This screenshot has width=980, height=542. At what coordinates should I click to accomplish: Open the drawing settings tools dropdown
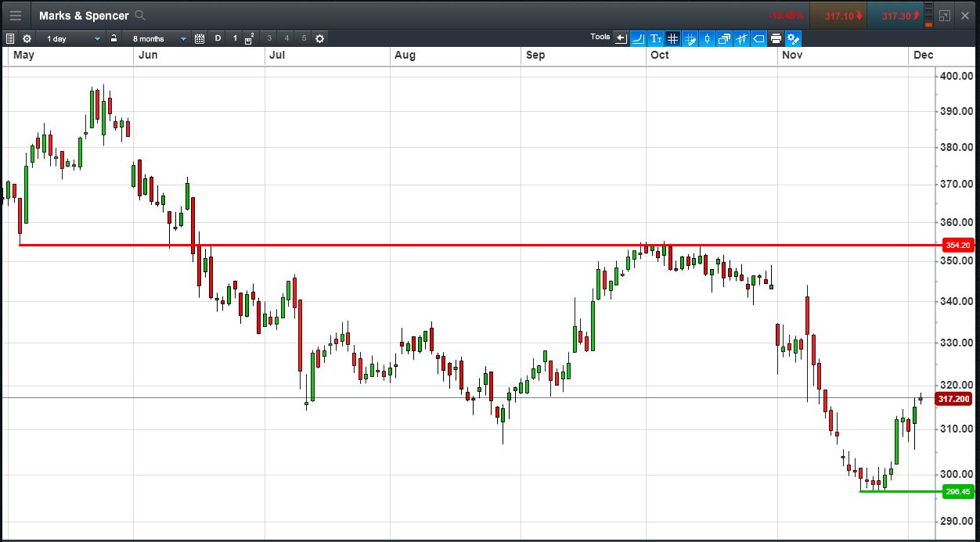coord(794,38)
